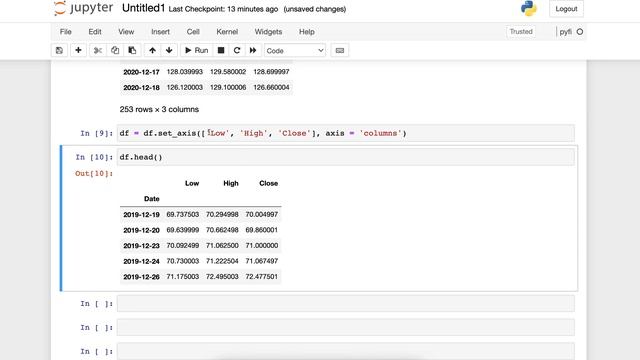
Task: Click the Python logo icon
Action: pyautogui.click(x=529, y=8)
